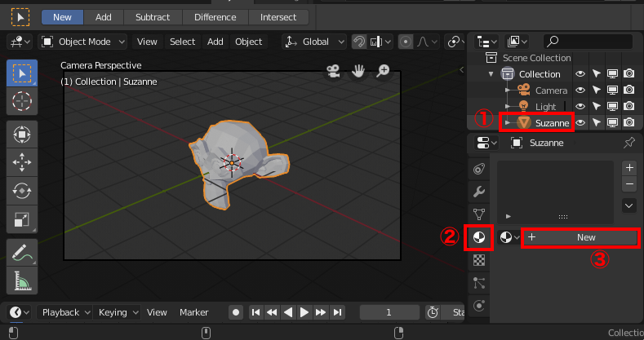
Task: Open the Object Constraints properties tab
Action: pyautogui.click(x=479, y=169)
